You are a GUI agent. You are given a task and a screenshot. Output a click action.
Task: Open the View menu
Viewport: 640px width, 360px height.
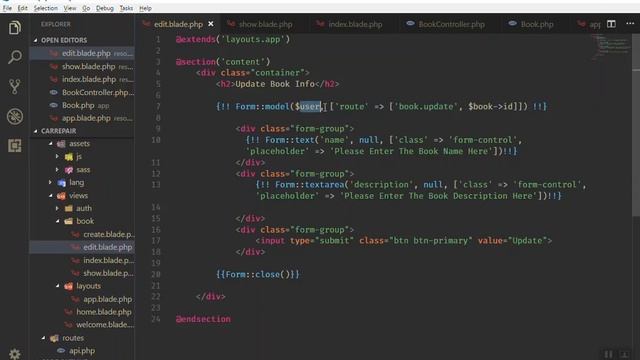69,8
